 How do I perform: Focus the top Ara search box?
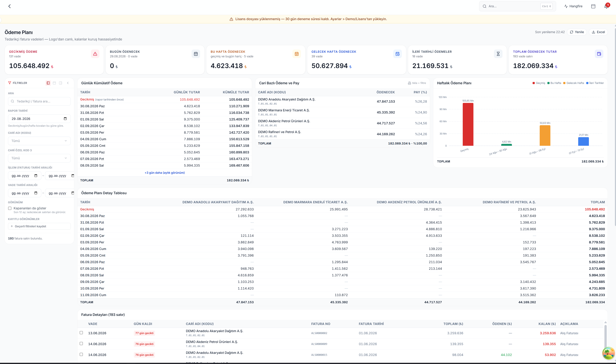click(518, 6)
